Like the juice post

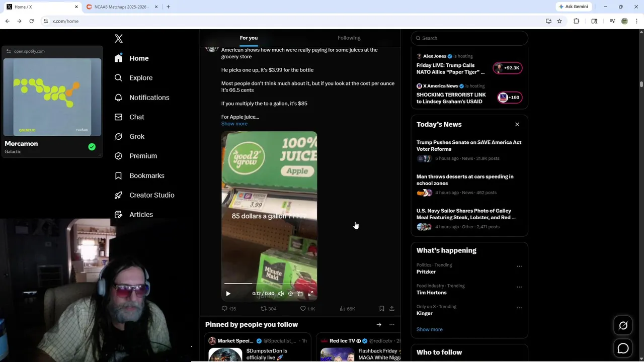(307, 309)
